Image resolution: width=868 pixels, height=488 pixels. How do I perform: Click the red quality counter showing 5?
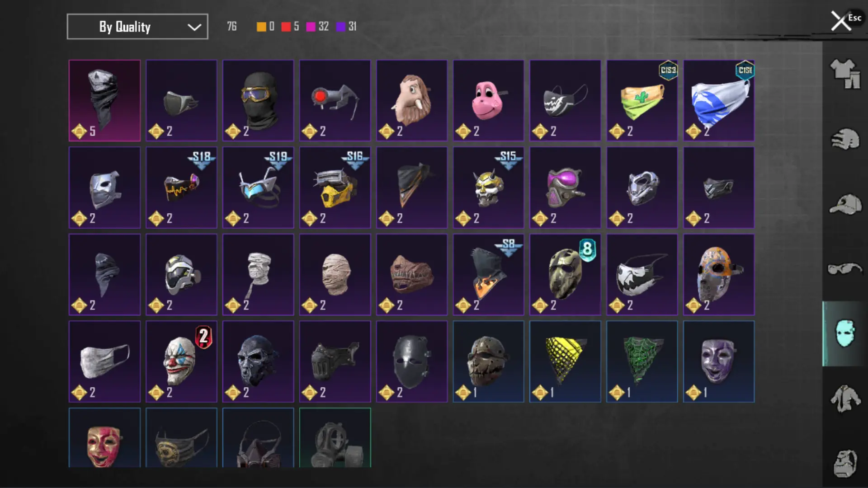click(290, 27)
